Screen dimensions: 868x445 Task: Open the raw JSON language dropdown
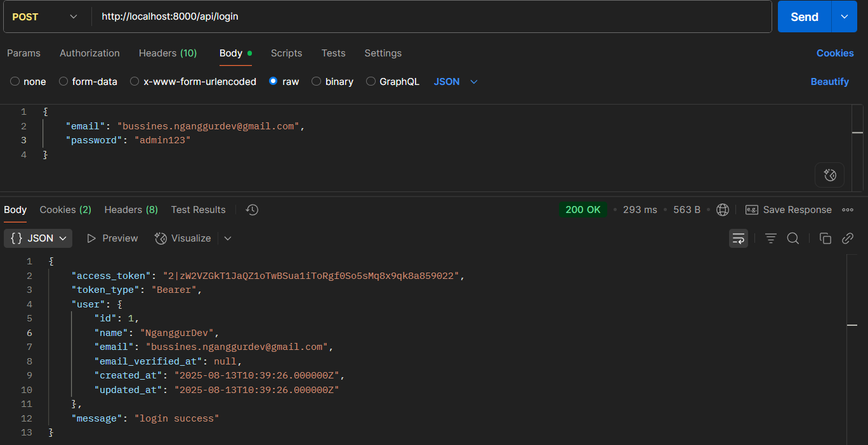coord(456,82)
